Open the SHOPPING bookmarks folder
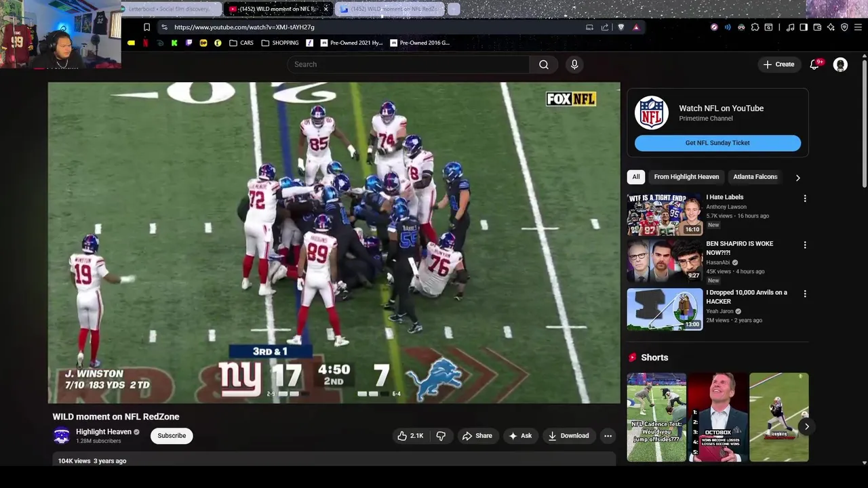The height and width of the screenshot is (488, 868). pos(280,43)
